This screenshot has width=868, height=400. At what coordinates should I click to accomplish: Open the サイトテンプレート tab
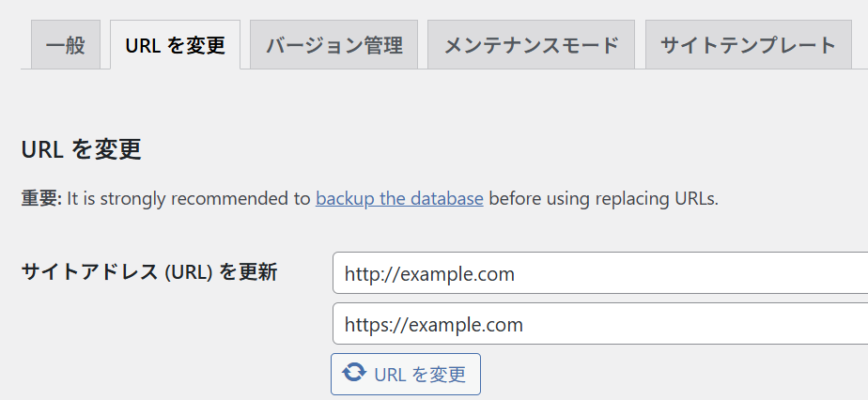tap(748, 45)
